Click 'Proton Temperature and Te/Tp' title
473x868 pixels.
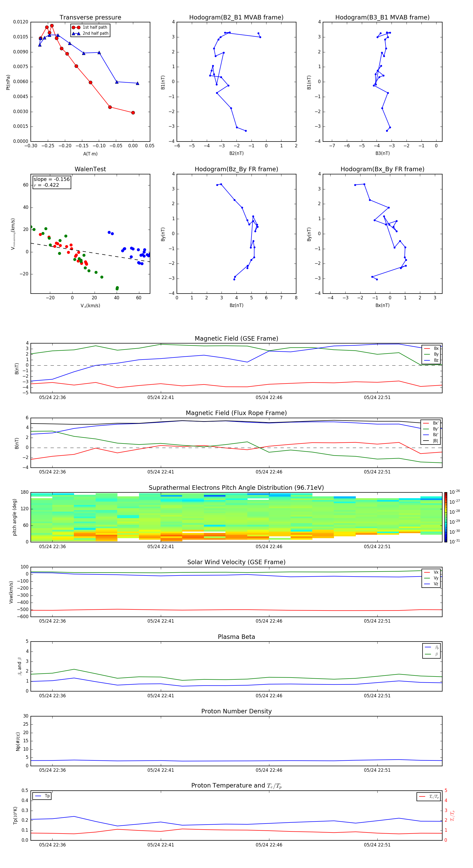click(x=236, y=786)
